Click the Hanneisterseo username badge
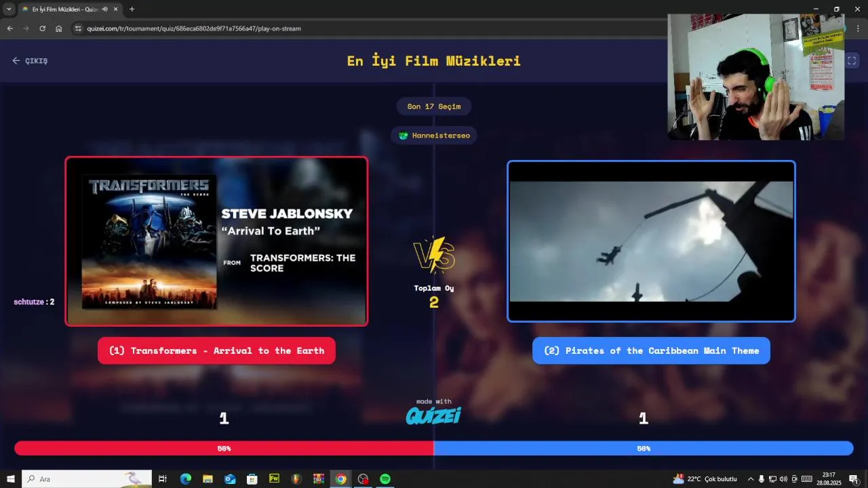The image size is (868, 488). click(x=434, y=136)
